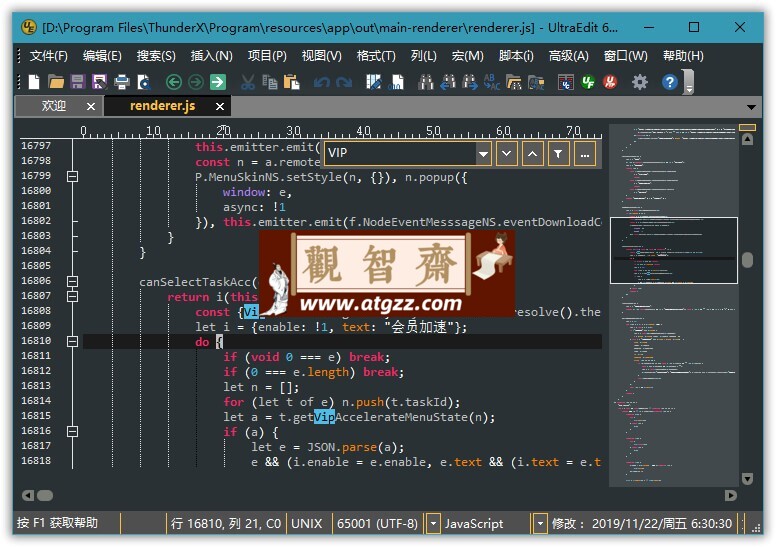This screenshot has height=547, width=776.
Task: Save file using floppy disk icon
Action: [78, 82]
